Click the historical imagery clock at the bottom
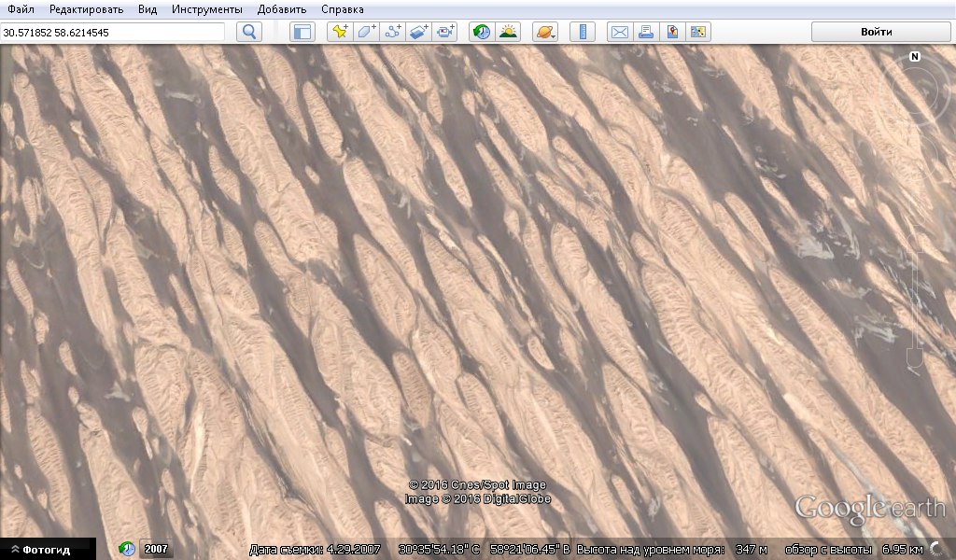This screenshot has height=560, width=956. tap(126, 549)
